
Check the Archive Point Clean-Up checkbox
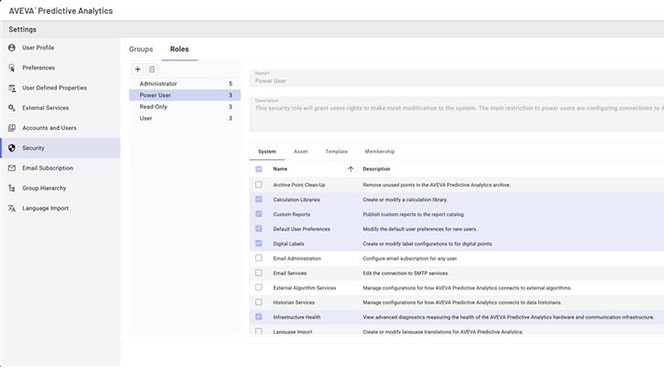pos(259,185)
